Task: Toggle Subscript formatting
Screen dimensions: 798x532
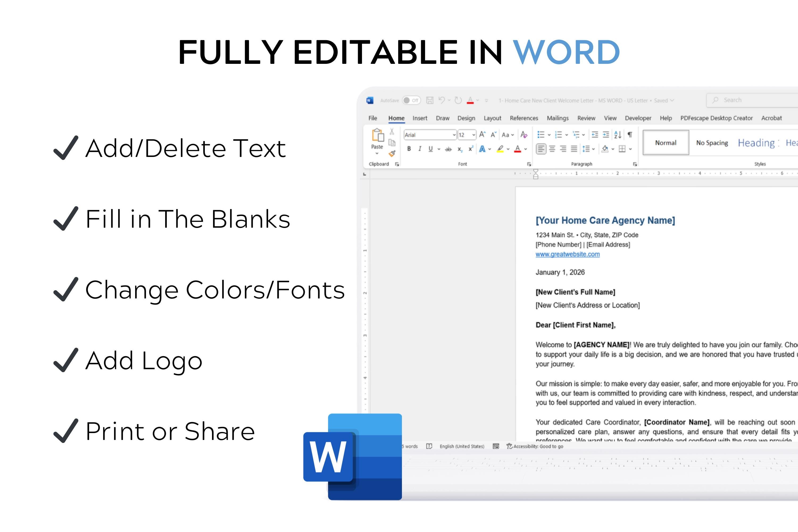Action: point(460,149)
